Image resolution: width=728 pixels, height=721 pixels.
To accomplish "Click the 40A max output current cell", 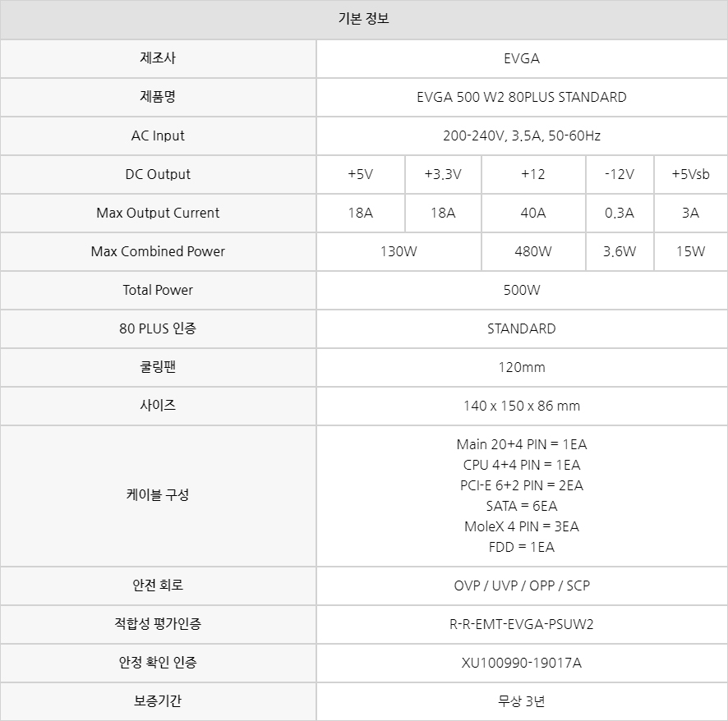I will pyautogui.click(x=532, y=213).
